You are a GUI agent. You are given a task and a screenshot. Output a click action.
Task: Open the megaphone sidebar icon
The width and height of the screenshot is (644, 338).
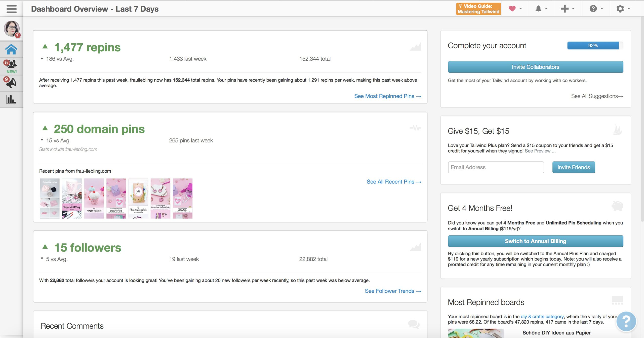coord(11,83)
